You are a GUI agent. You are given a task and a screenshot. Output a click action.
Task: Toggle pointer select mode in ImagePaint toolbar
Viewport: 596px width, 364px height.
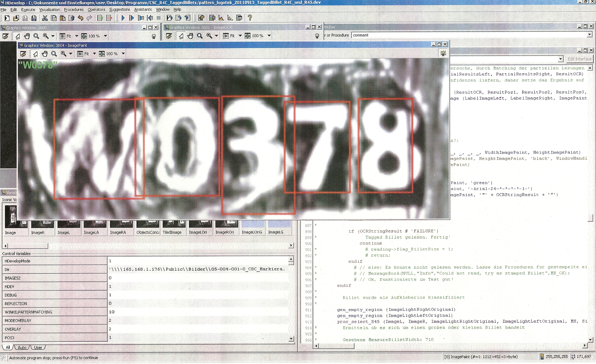[x=35, y=54]
